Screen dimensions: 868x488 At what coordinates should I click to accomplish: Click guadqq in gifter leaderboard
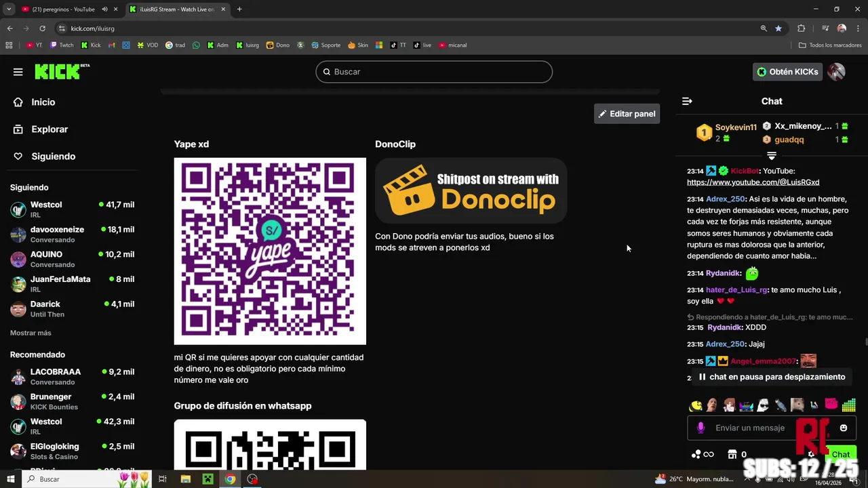pyautogui.click(x=789, y=140)
